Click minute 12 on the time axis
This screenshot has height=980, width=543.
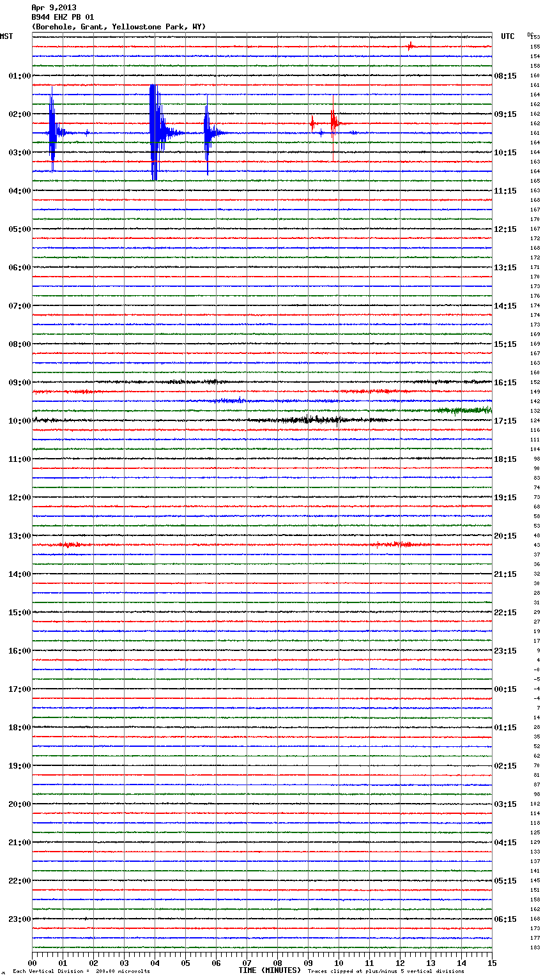coord(400,963)
